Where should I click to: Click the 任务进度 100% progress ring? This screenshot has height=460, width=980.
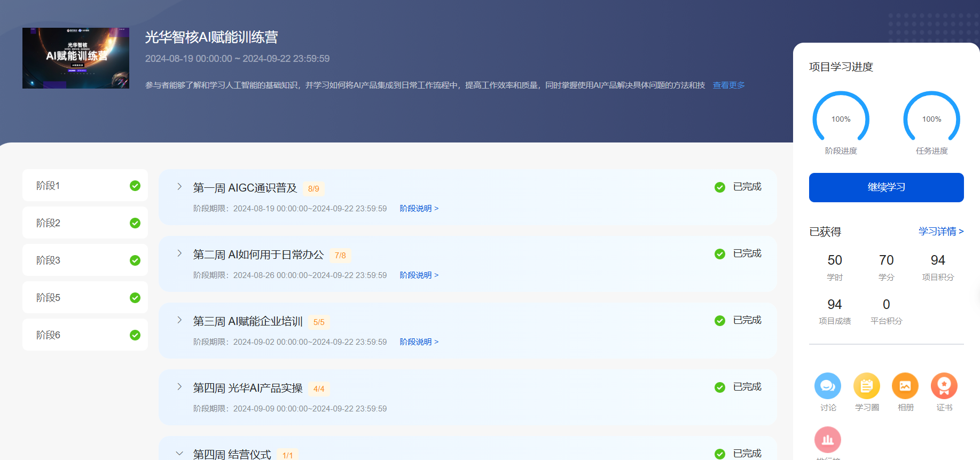(x=932, y=118)
